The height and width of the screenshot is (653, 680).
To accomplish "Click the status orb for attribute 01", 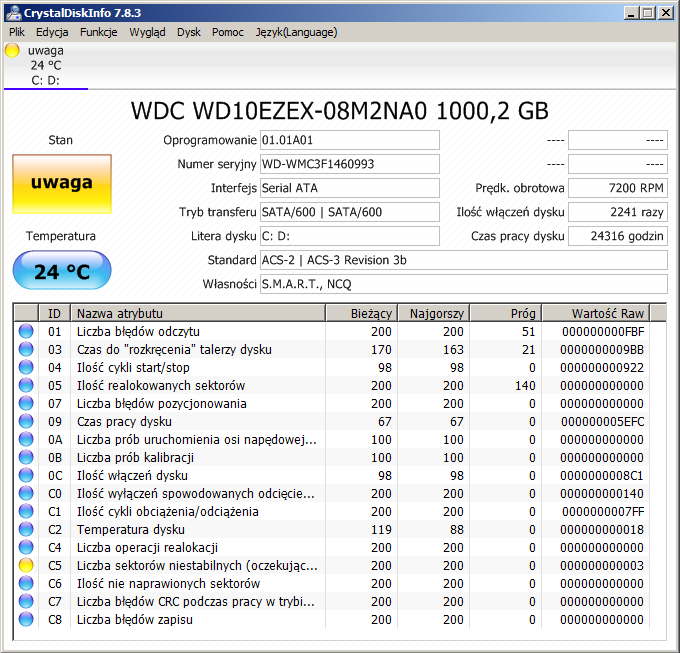I will pos(26,331).
